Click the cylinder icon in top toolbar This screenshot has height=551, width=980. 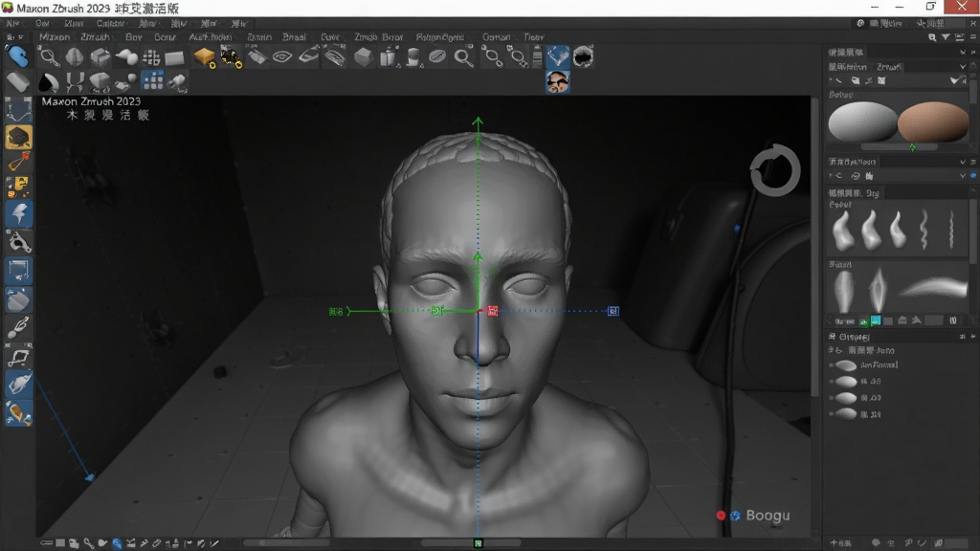click(x=413, y=57)
